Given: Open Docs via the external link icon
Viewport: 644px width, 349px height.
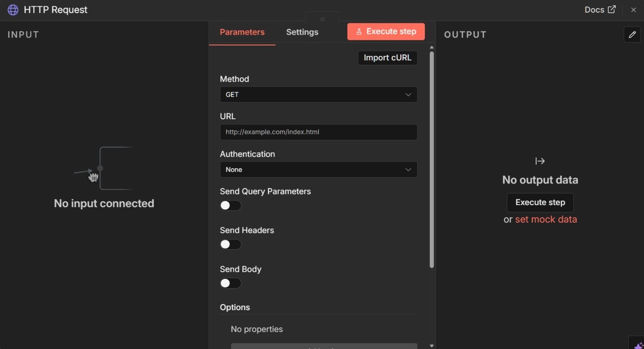Looking at the screenshot, I should click(612, 9).
